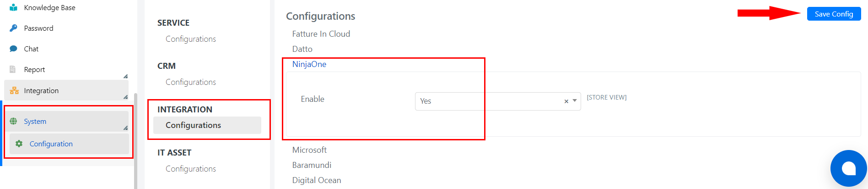Expand the Microsoft configuration section
This screenshot has width=868, height=189.
(x=309, y=150)
